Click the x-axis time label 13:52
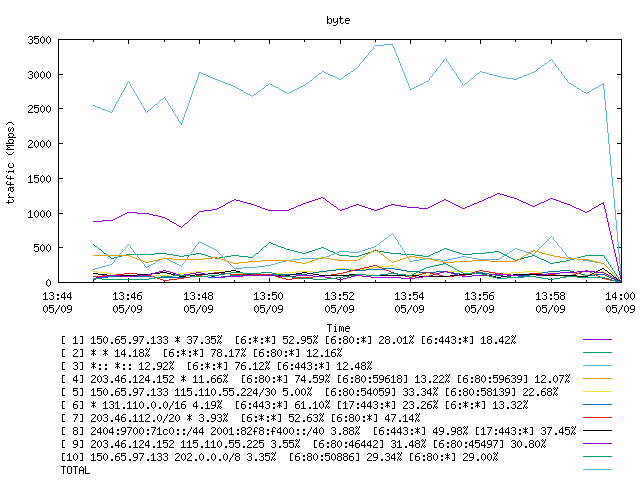640x480 pixels. pyautogui.click(x=339, y=296)
